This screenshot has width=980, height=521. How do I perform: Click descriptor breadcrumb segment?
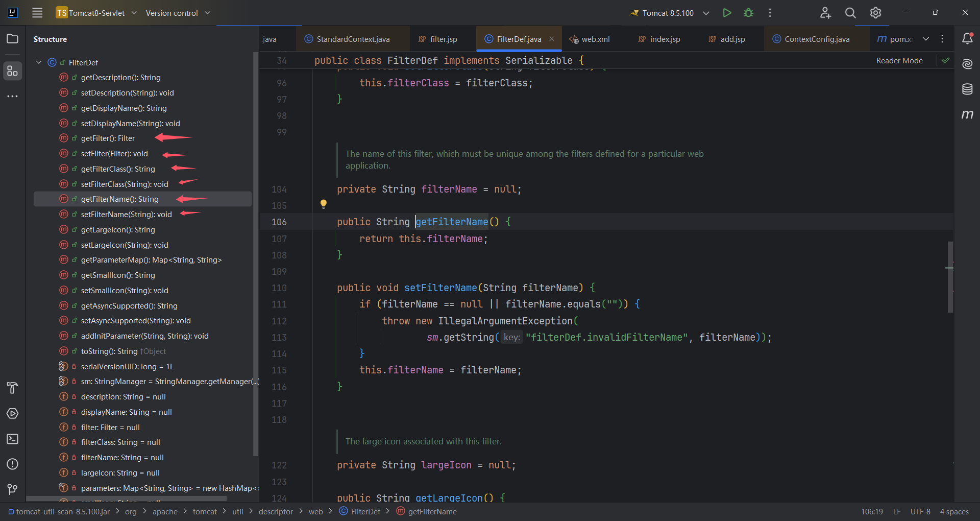click(276, 512)
